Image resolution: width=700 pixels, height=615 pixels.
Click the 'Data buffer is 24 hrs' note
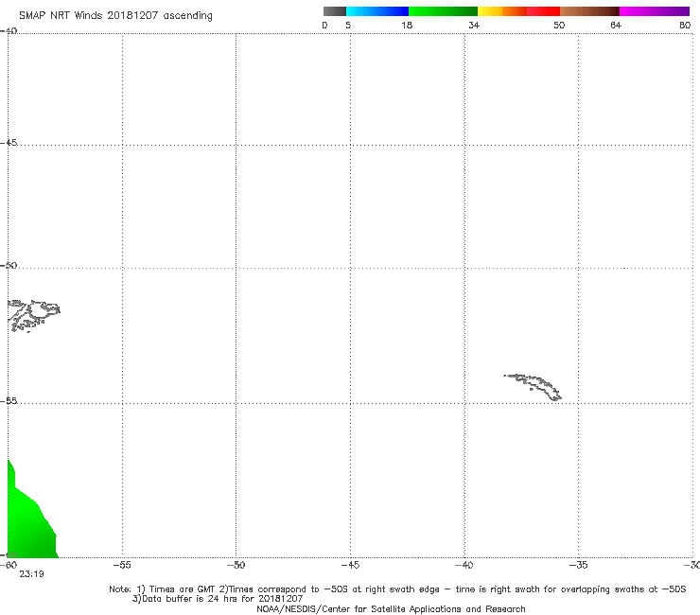tap(218, 599)
